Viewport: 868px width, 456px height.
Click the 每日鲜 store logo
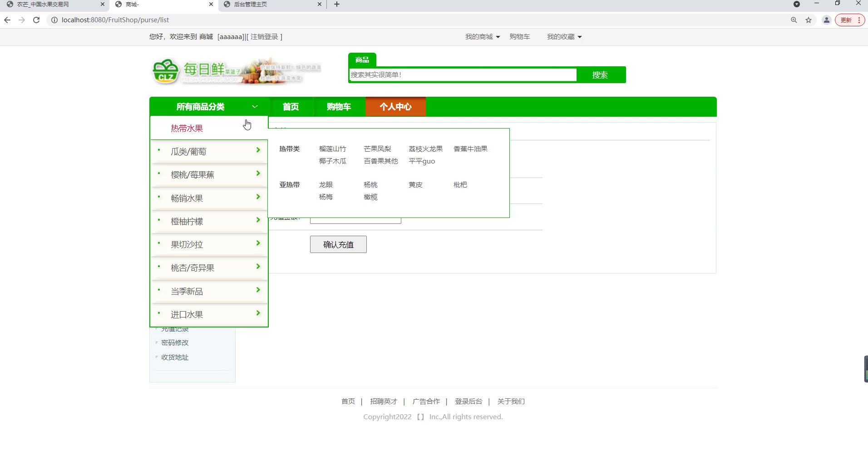point(235,72)
